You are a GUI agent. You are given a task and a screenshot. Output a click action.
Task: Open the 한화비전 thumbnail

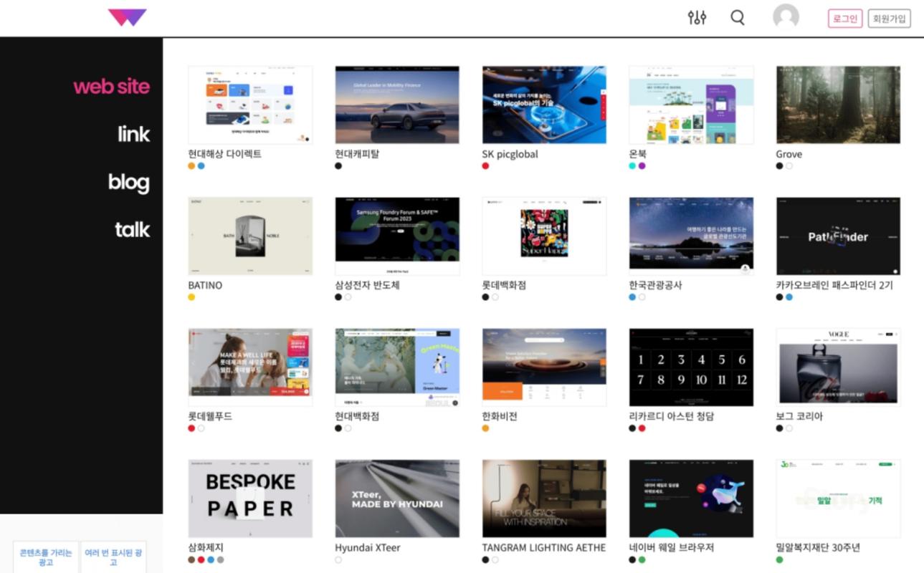click(544, 367)
